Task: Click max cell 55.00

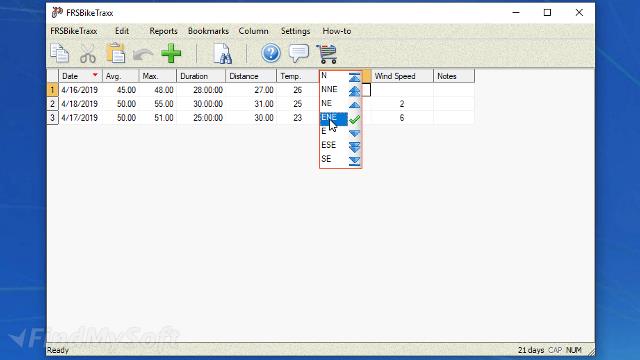Action: (158, 104)
